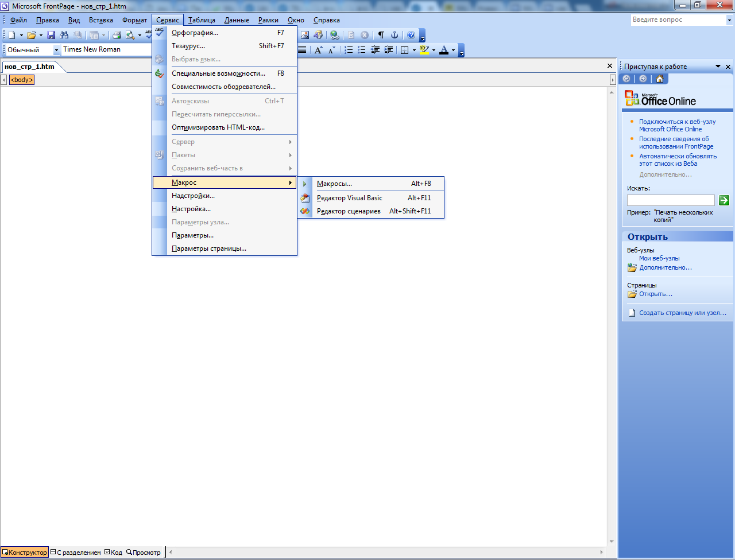
Task: Open the Open-folder button dropdown arrow
Action: coord(41,35)
